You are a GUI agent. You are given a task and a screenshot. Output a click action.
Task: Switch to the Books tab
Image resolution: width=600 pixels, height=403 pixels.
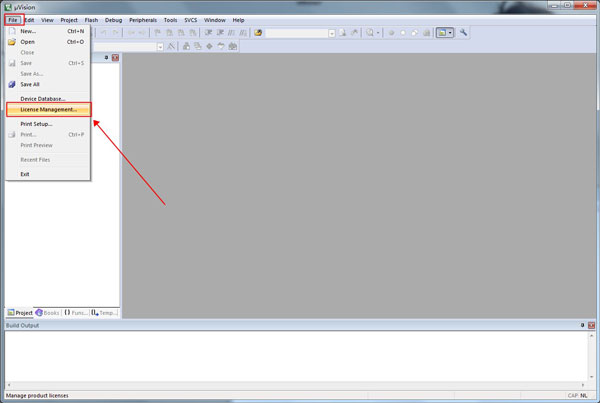tap(48, 313)
